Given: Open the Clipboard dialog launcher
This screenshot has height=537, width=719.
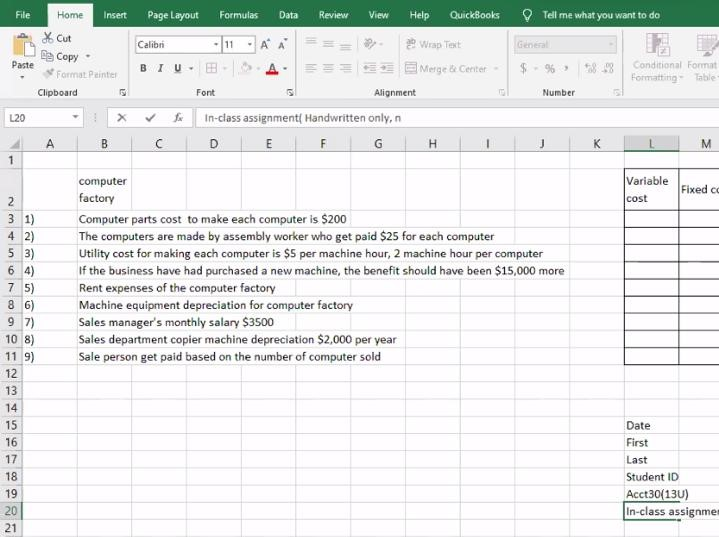Looking at the screenshot, I should click(x=122, y=93).
